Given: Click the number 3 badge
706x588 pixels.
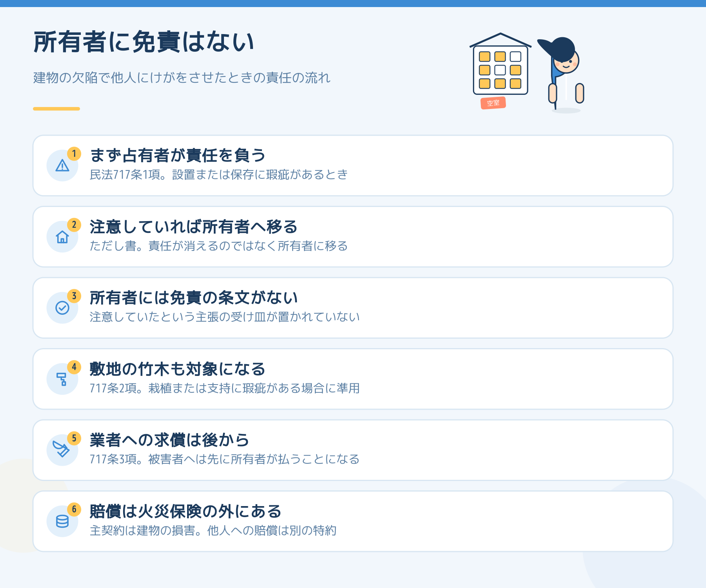Looking at the screenshot, I should [74, 296].
